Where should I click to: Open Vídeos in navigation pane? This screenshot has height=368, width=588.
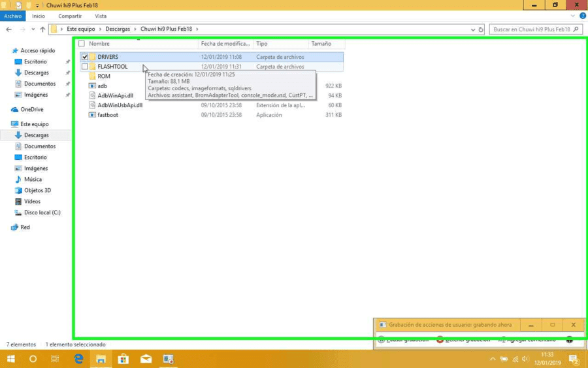pos(32,201)
